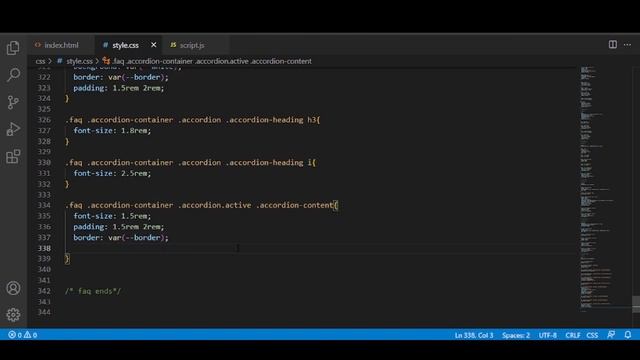This screenshot has width=640, height=360.
Task: Click the feedback icon in status bar
Action: tap(611, 335)
